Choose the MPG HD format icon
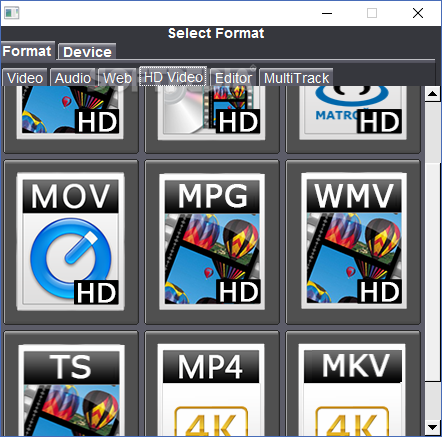The height and width of the screenshot is (437, 442). coord(212,242)
